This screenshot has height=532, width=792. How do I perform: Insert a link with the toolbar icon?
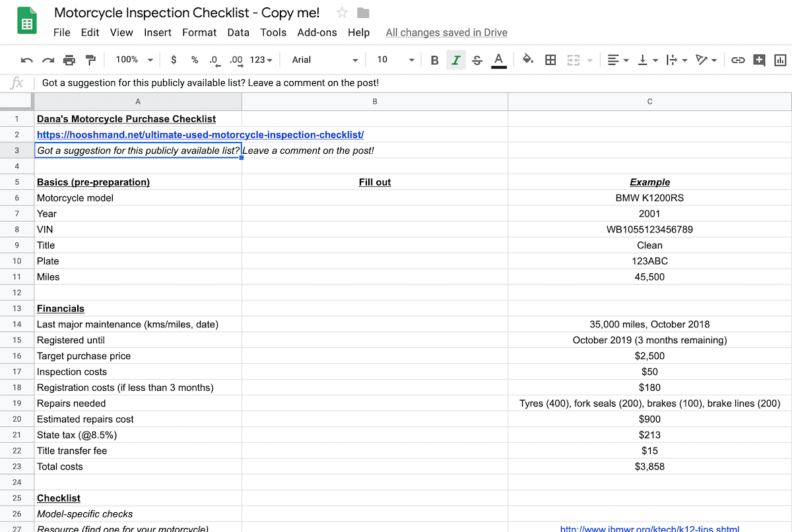tap(738, 60)
